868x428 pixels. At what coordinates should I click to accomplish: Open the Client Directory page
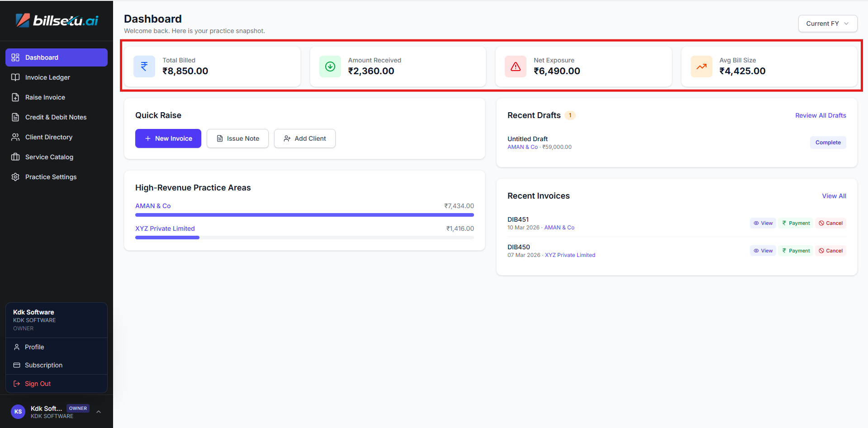tap(48, 137)
